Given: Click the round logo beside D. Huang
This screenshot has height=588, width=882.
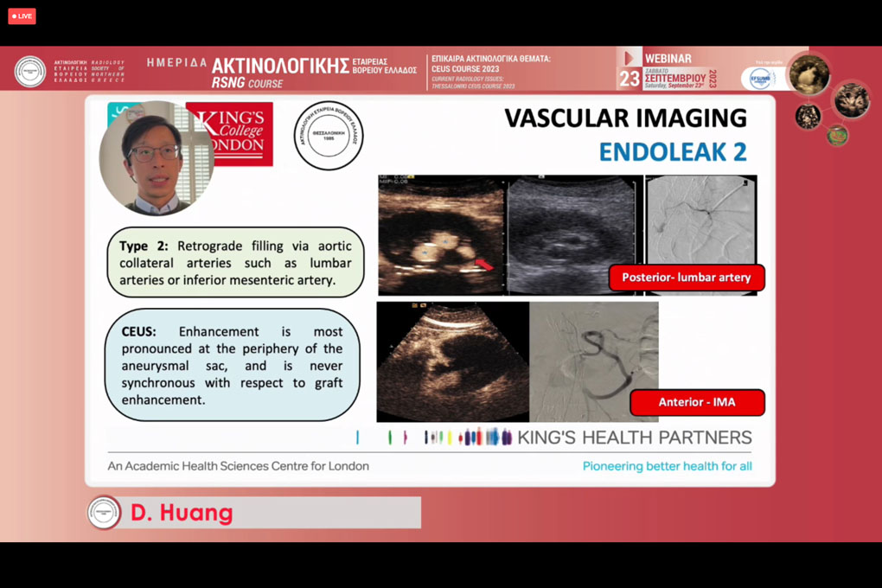Looking at the screenshot, I should click(105, 512).
